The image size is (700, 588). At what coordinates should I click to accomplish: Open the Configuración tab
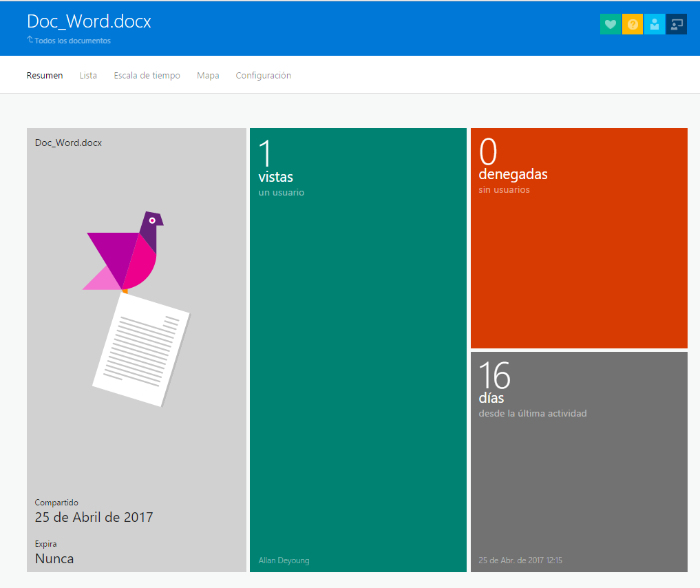pos(263,76)
